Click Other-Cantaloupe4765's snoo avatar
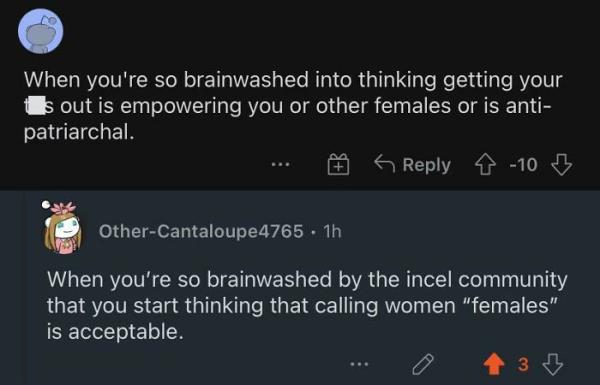The height and width of the screenshot is (385, 600). tap(62, 228)
